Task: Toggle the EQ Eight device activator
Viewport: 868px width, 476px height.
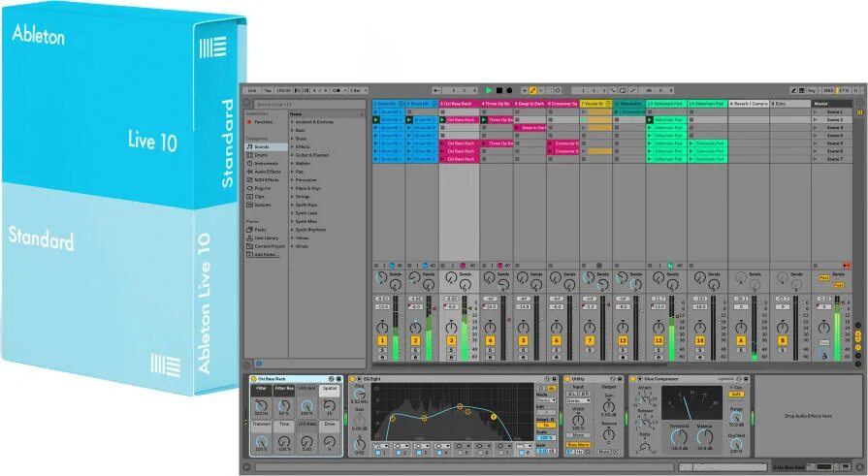Action: (352, 379)
